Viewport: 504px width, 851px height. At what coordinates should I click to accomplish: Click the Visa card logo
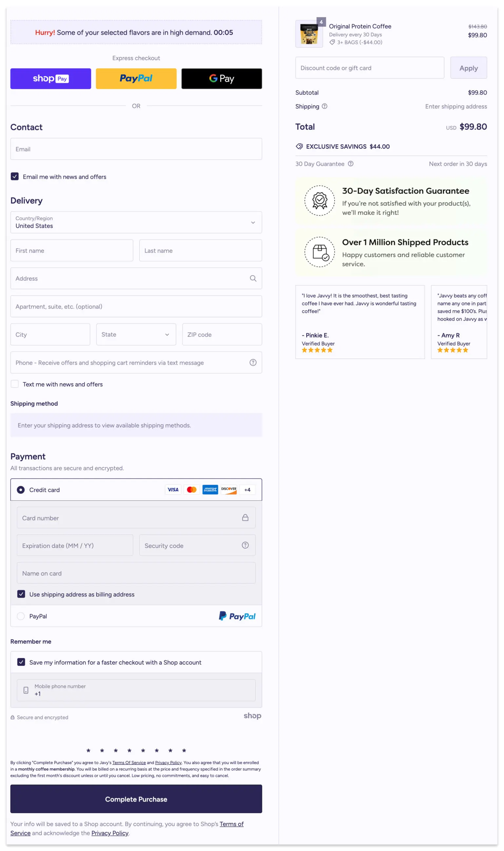173,490
